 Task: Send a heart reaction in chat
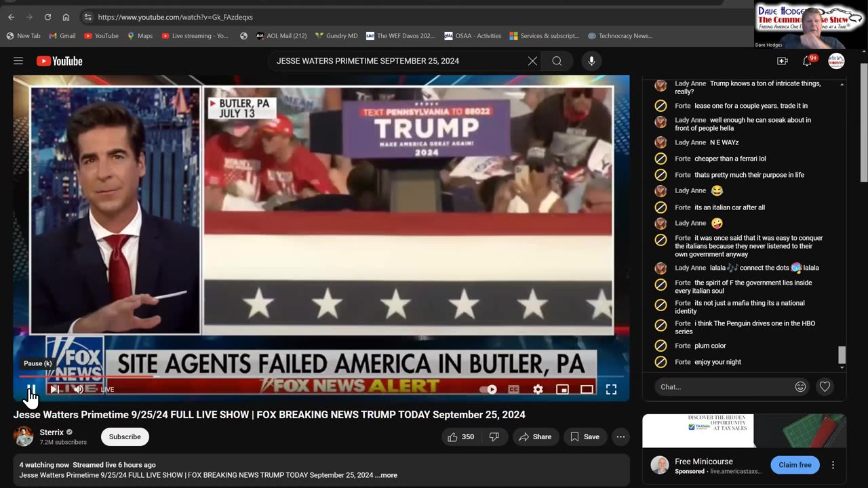pos(825,387)
